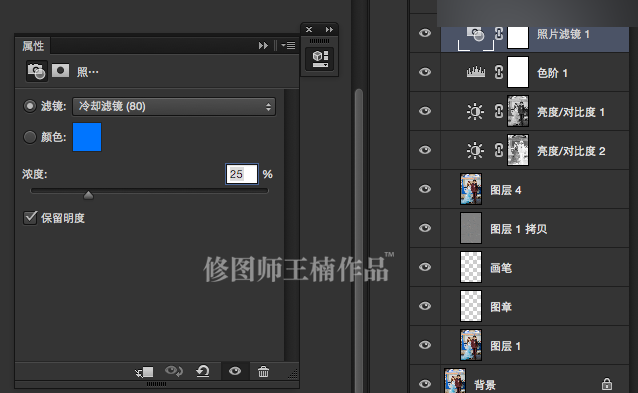638x393 pixels.
Task: Select the mask thumbnail of 亮度/对比度 2
Action: 518,150
